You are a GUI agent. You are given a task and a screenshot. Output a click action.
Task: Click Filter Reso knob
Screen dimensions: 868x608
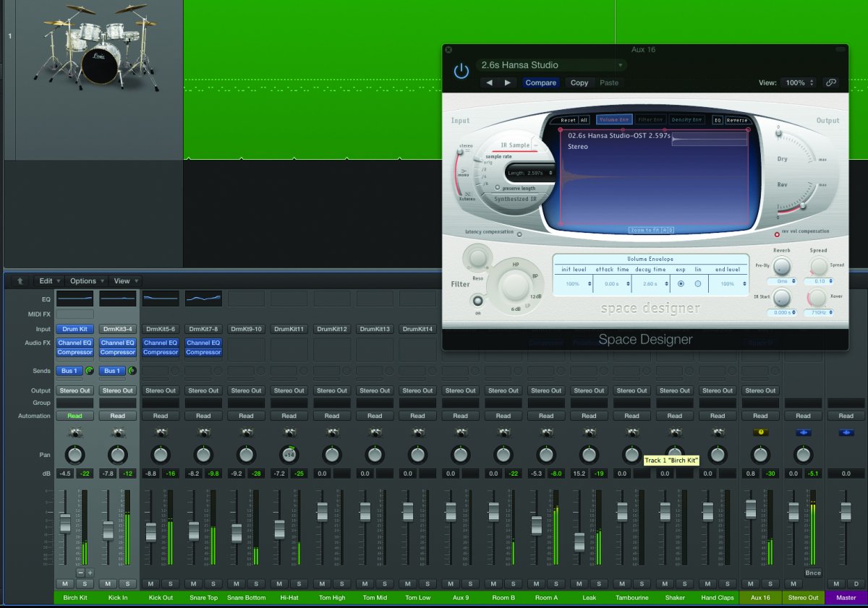pyautogui.click(x=477, y=257)
